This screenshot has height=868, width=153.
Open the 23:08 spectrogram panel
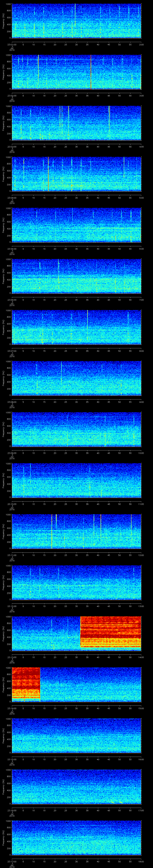76,378
